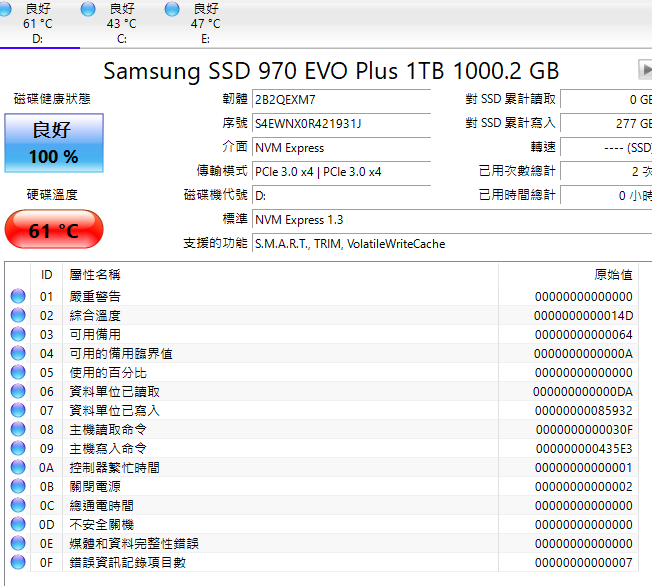Click the 磁碟健康狀態 label
Image resolution: width=652 pixels, height=586 pixels.
[52, 99]
